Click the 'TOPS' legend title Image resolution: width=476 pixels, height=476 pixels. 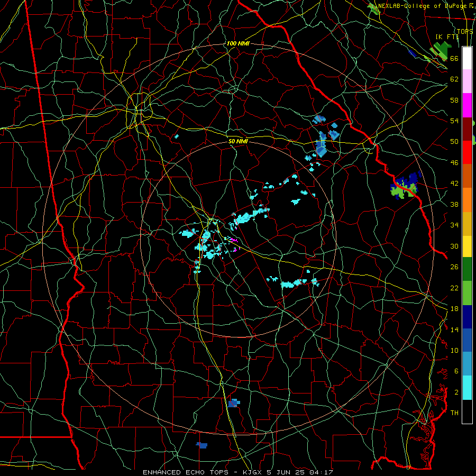pos(465,31)
